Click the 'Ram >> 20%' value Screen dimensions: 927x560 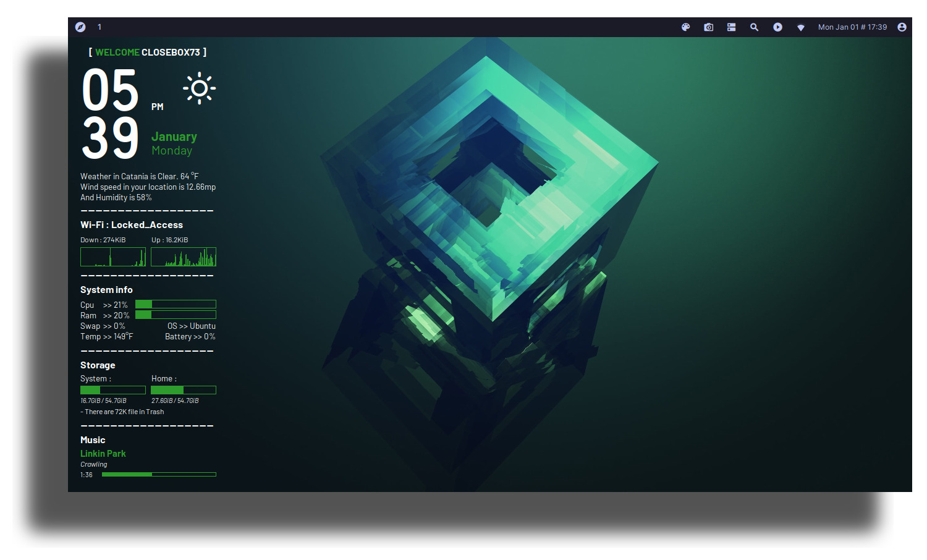click(x=105, y=315)
